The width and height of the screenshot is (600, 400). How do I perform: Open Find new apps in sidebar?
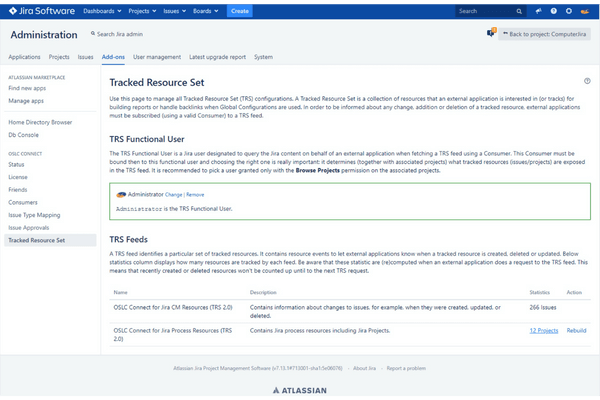coord(27,88)
